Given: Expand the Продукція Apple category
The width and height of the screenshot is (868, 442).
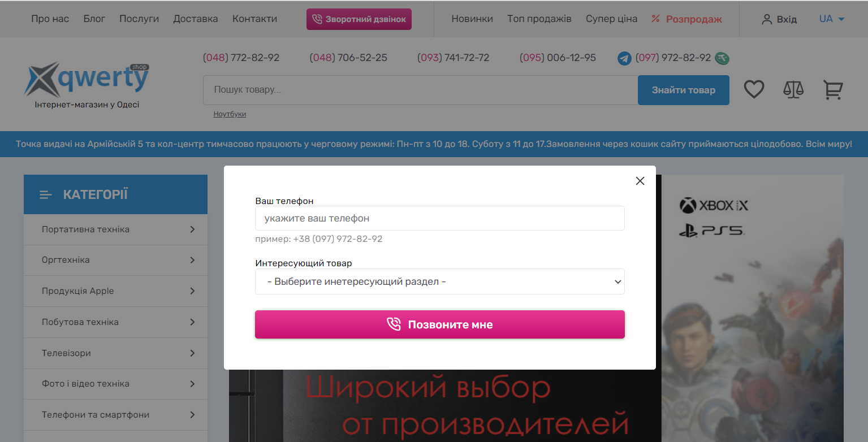Looking at the screenshot, I should (x=115, y=291).
